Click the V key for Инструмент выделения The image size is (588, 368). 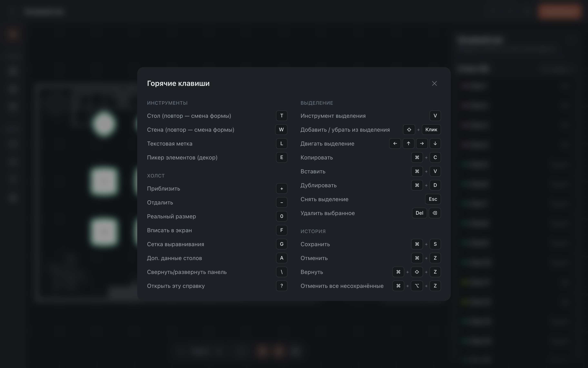(435, 116)
